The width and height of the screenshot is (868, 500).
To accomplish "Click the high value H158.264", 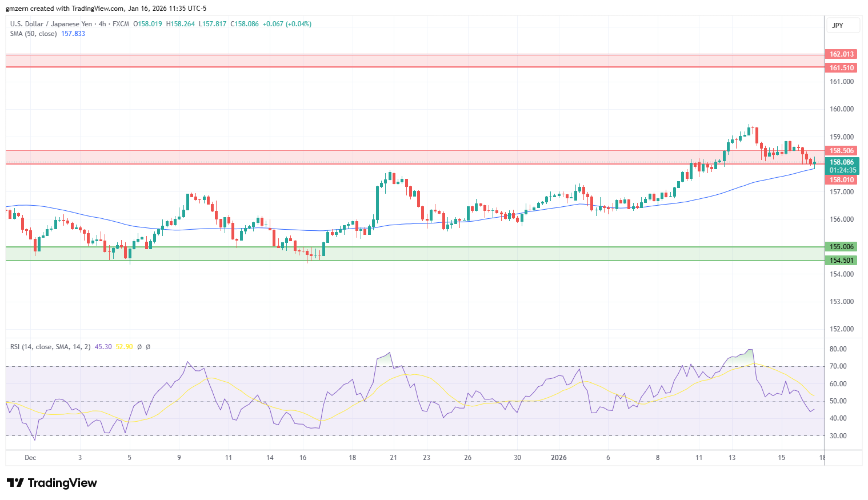I will [x=180, y=24].
